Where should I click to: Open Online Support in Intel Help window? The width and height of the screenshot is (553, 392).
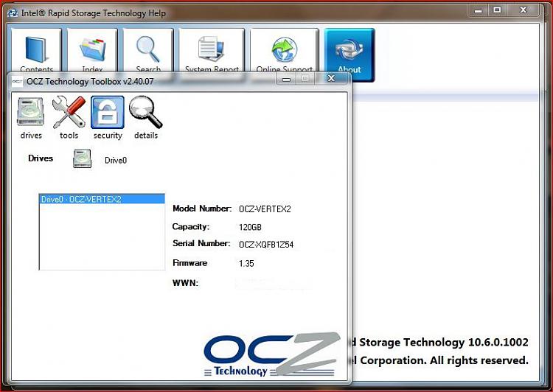[x=285, y=51]
